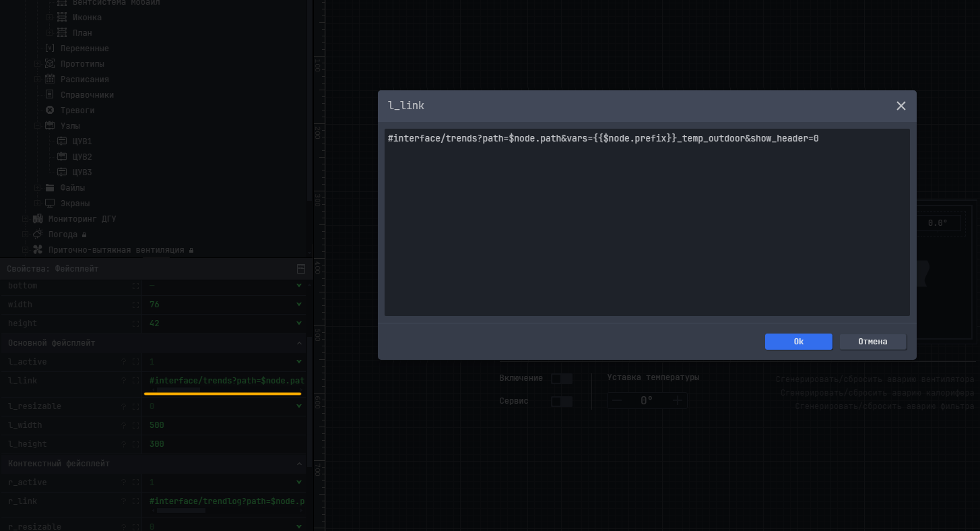This screenshot has height=531, width=980.
Task: Click the Тревоги alarm icon
Action: click(x=50, y=111)
